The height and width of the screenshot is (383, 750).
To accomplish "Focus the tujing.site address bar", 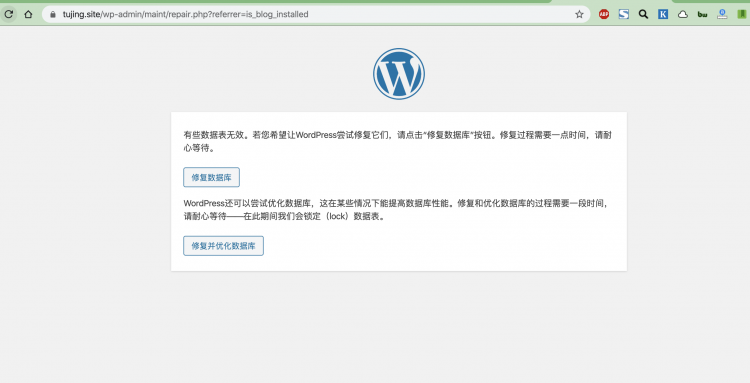I will (x=316, y=14).
